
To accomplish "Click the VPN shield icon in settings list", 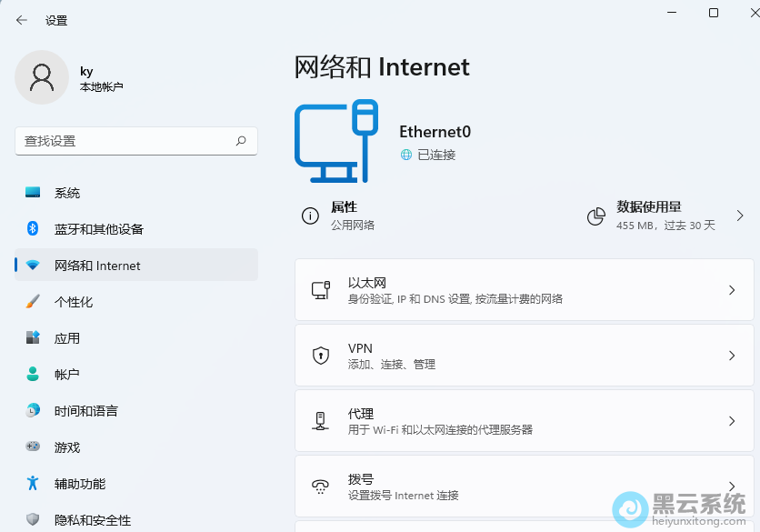I will pos(320,355).
